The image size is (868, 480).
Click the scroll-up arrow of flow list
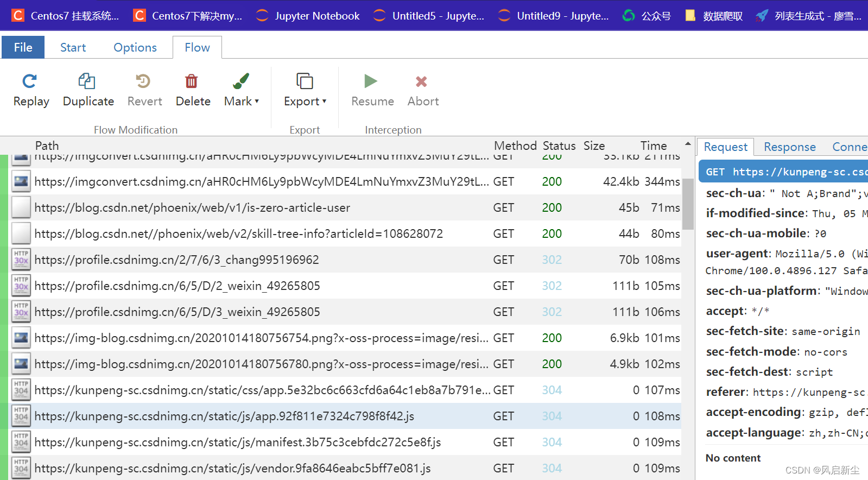point(688,144)
